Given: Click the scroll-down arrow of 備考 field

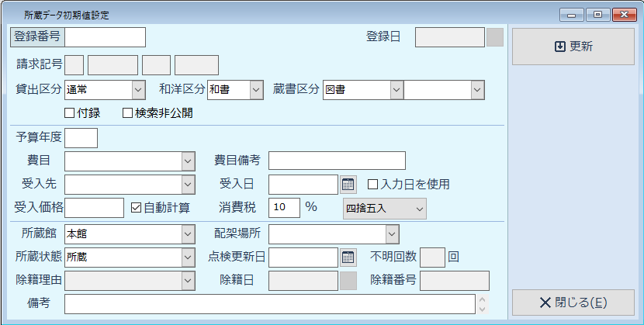Looking at the screenshot, I should coord(483,309).
